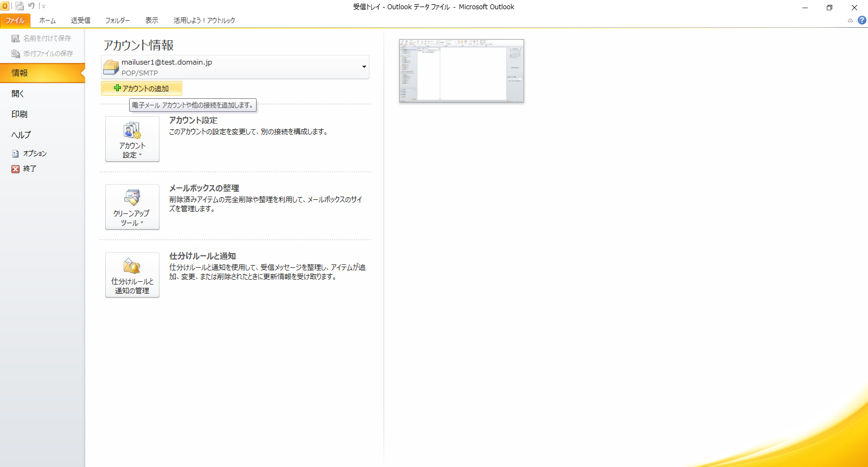868x467 pixels.
Task: Click the tooltip 電子メール アカウントや他の接続を追加します。
Action: coord(193,105)
